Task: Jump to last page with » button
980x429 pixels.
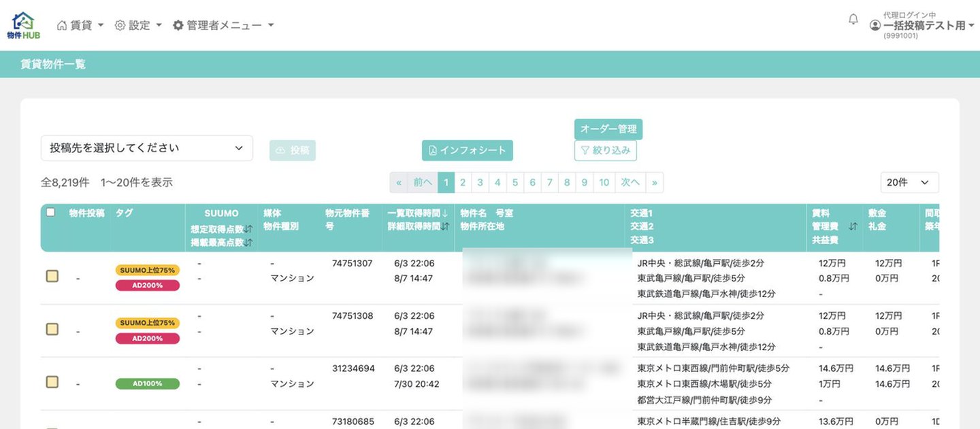Action: tap(655, 182)
